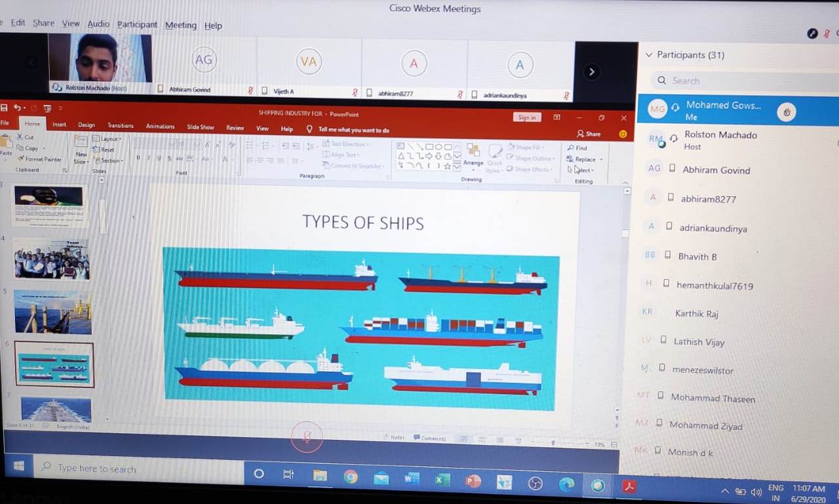Open the Replace dropdown in Editing group
The image size is (839, 504).
tap(585, 159)
